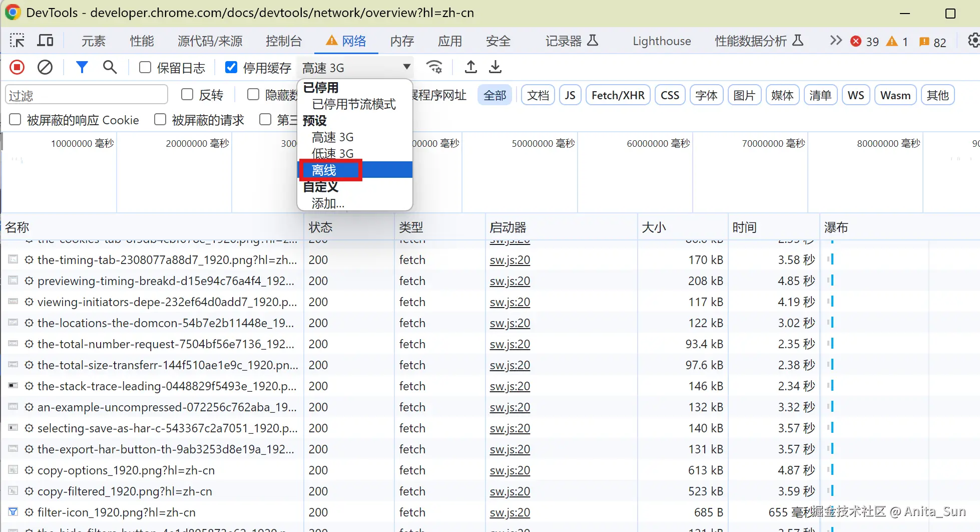This screenshot has height=532, width=980.
Task: Filter requests by 全部
Action: (495, 95)
